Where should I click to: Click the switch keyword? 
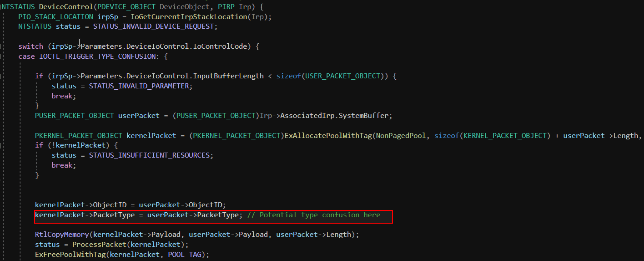30,46
